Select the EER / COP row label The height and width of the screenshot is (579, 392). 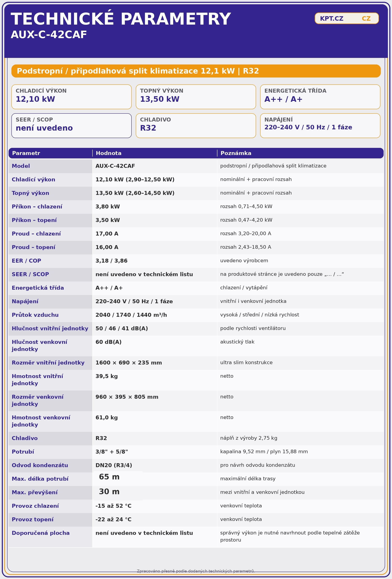click(26, 261)
